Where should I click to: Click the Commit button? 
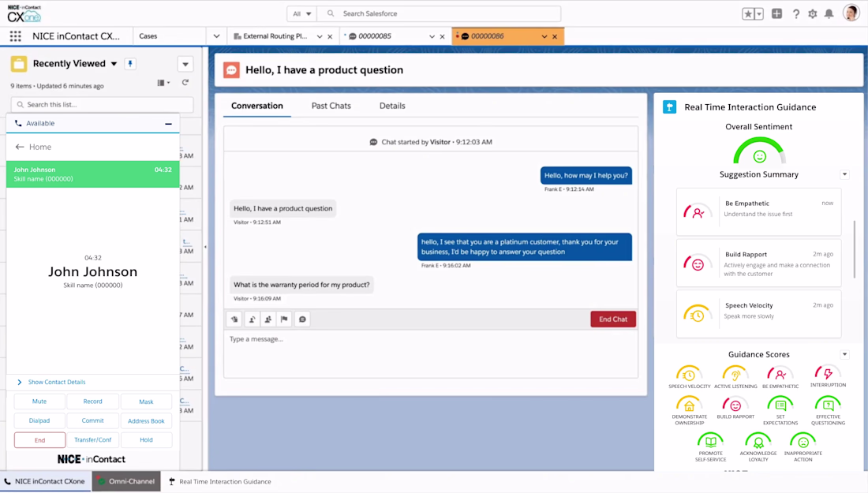click(x=92, y=420)
